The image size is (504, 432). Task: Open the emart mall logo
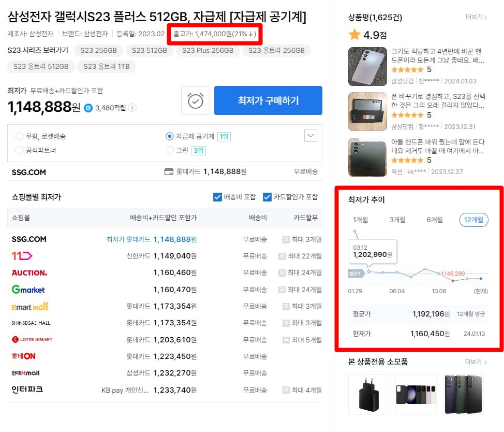click(30, 307)
